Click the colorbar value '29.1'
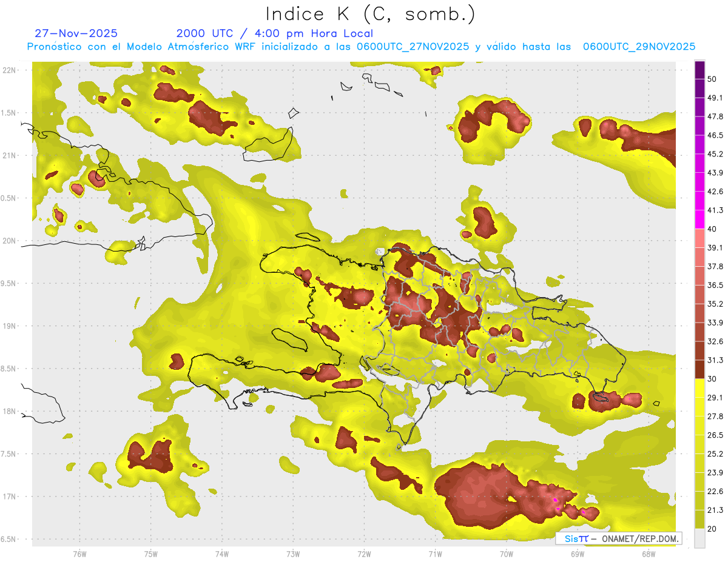Screen dimensions: 728x562 pos(715,398)
